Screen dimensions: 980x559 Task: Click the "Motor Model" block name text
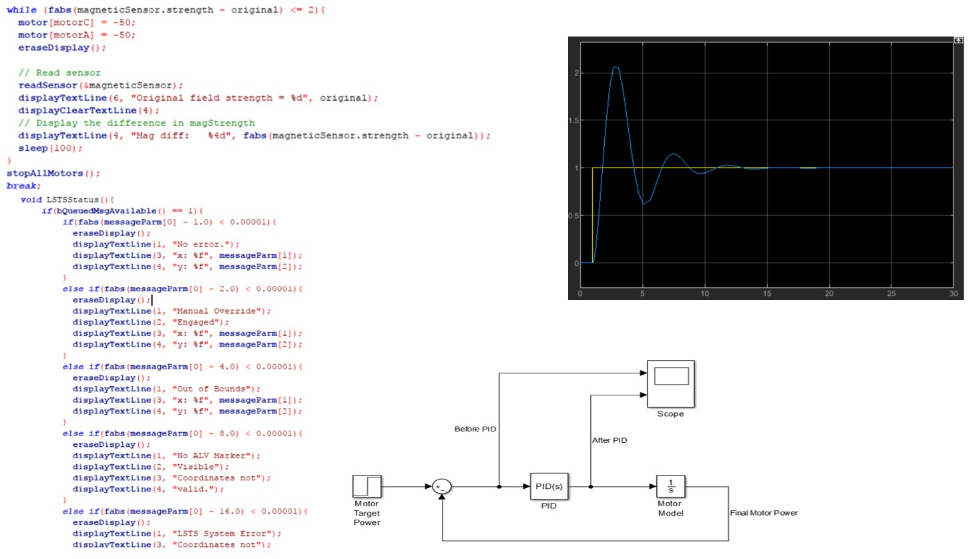pyautogui.click(x=670, y=509)
